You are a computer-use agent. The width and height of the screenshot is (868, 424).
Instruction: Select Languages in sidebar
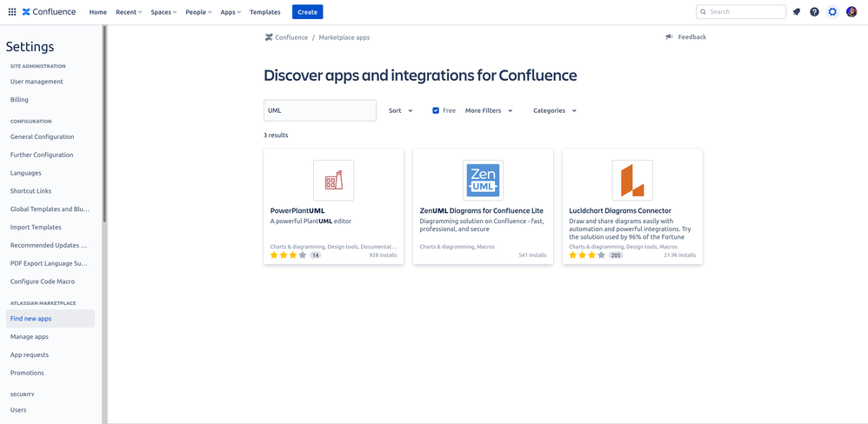25,173
